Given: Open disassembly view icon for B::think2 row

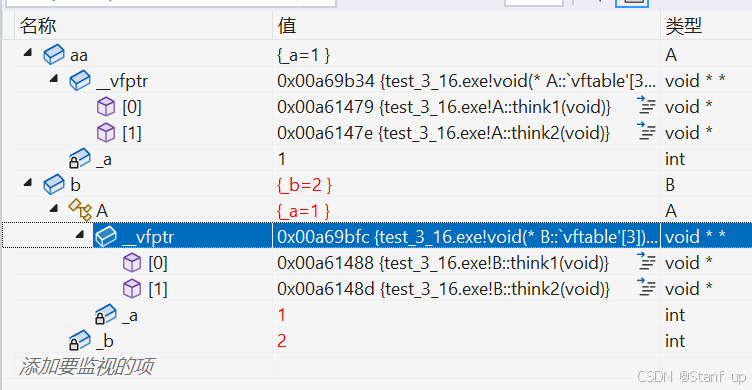Looking at the screenshot, I should point(646,287).
